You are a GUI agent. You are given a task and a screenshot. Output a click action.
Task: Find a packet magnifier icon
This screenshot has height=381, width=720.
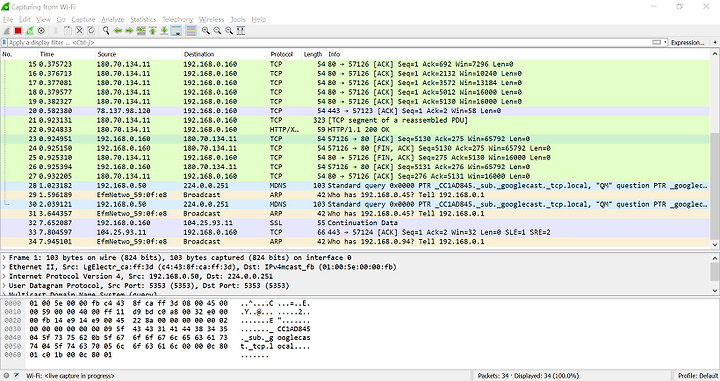click(x=106, y=31)
